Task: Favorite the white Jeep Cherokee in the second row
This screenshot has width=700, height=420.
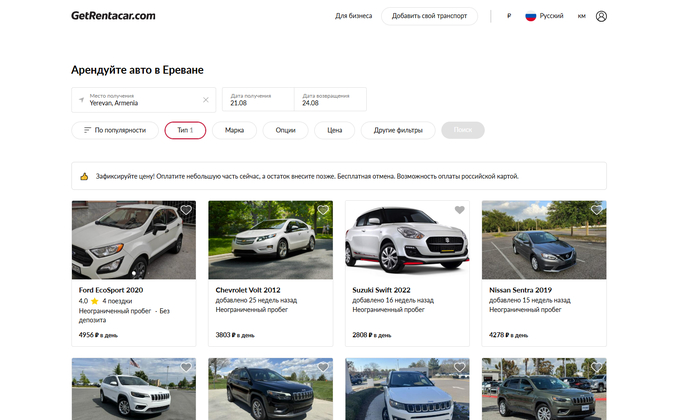Action: [x=186, y=367]
